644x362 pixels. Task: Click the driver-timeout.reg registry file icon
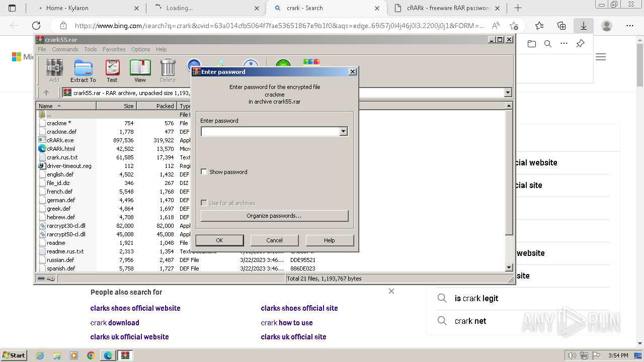(42, 166)
